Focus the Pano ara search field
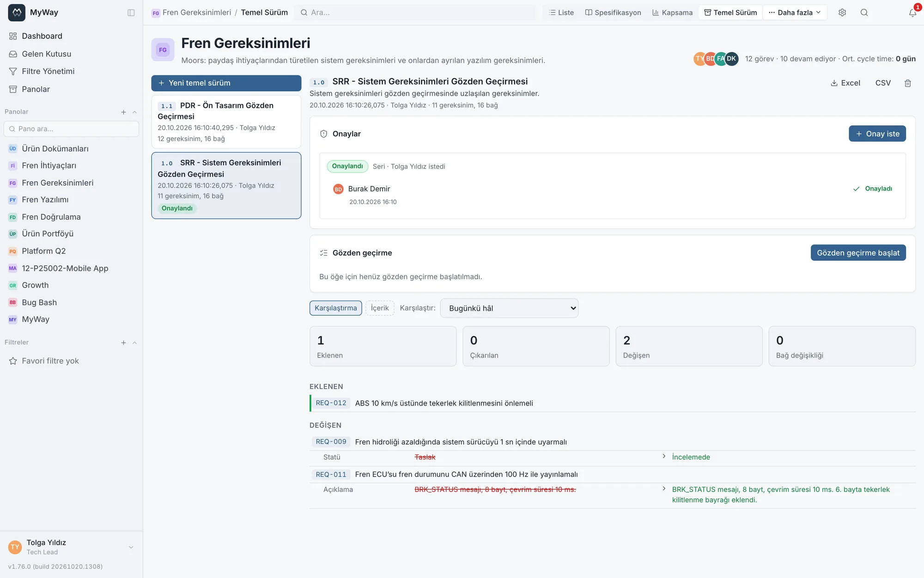This screenshot has height=578, width=924. point(71,129)
